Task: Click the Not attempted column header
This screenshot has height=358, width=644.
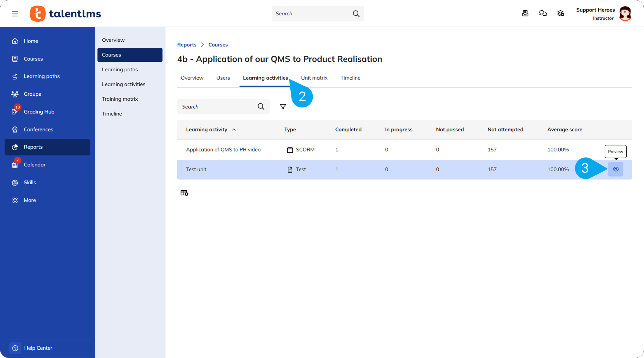Action: [505, 129]
